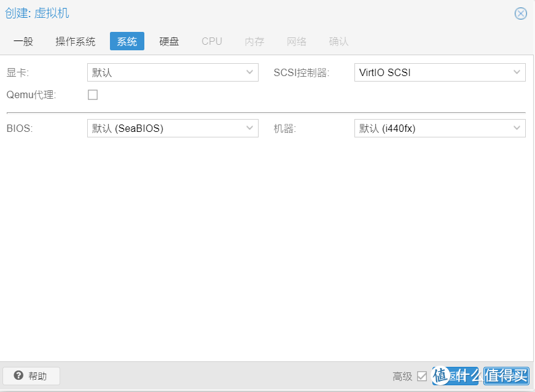This screenshot has height=392, width=535.
Task: Open the SCSI控制器 dropdown
Action: 439,72
